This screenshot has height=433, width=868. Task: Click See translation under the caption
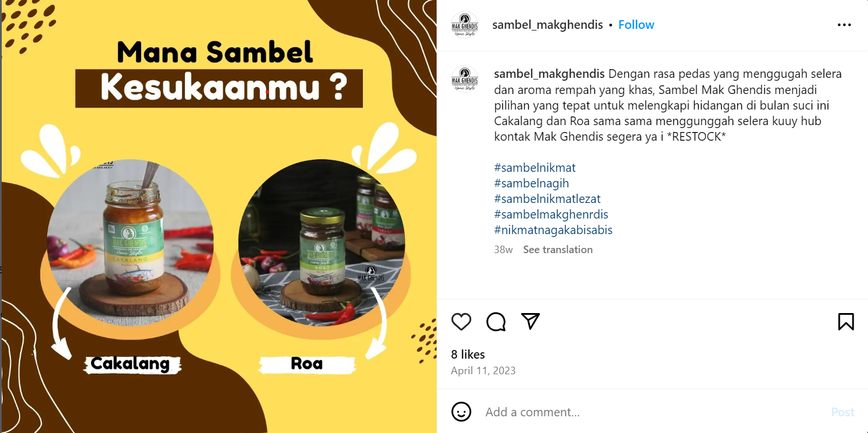tap(558, 250)
